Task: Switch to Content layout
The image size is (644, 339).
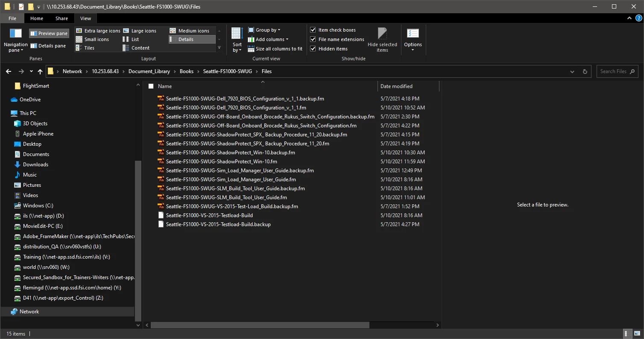Action: (x=136, y=48)
